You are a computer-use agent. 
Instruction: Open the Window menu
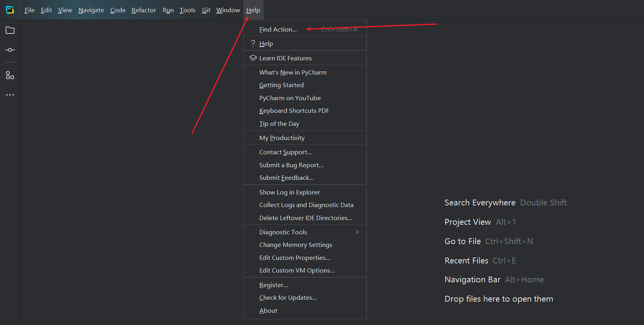(228, 10)
